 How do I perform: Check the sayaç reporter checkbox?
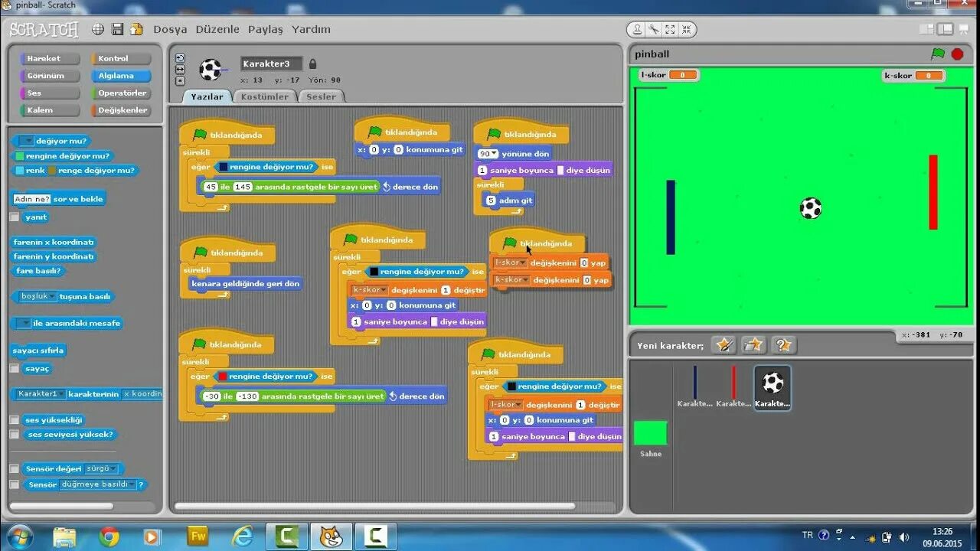coord(14,368)
